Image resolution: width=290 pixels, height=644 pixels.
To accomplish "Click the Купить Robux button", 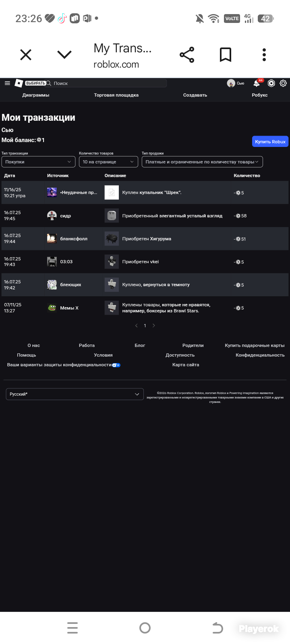I will (270, 141).
